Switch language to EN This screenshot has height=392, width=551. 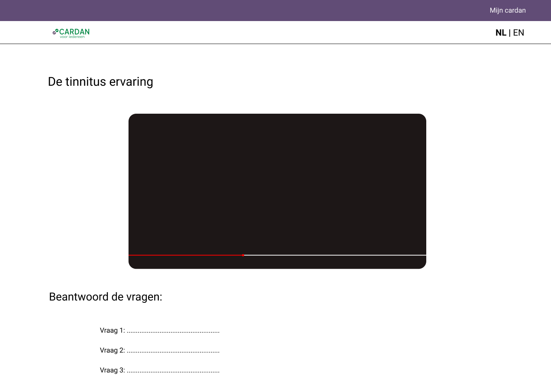518,33
